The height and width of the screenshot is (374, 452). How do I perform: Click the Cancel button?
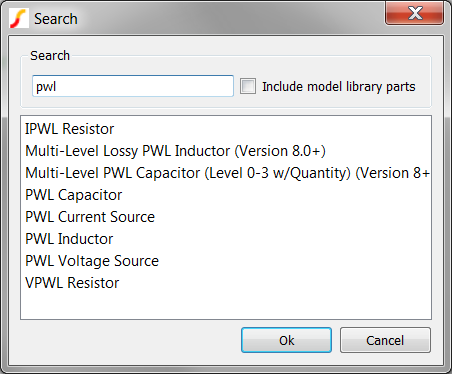[385, 340]
